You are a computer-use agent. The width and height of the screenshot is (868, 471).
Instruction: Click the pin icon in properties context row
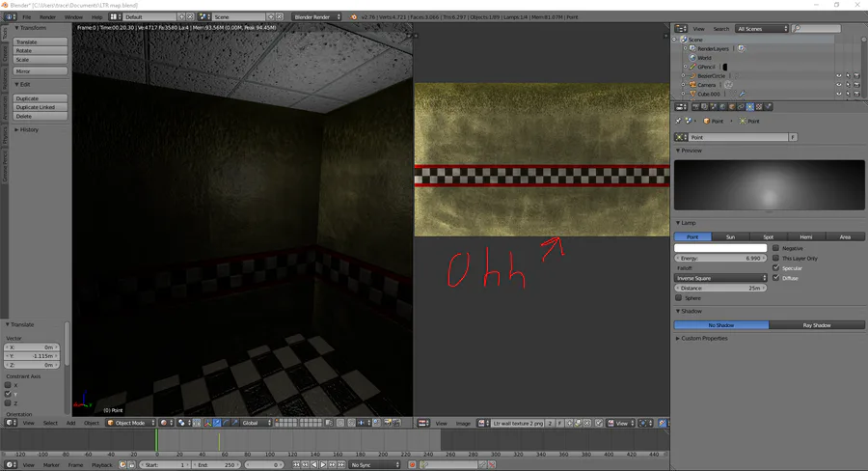tap(679, 121)
